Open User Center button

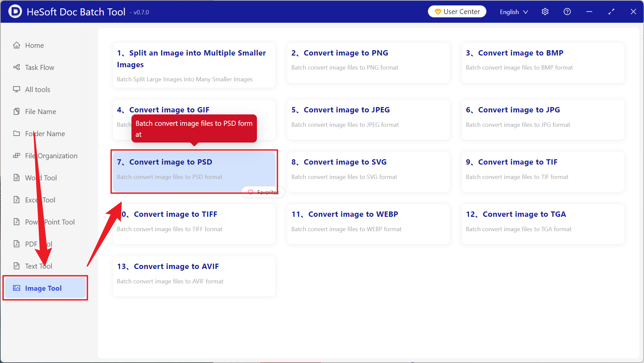click(x=457, y=12)
